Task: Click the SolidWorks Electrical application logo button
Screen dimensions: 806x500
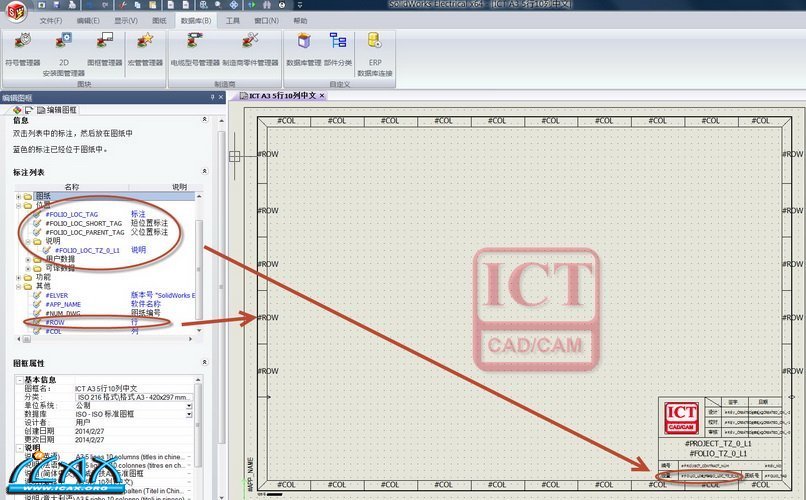Action: pyautogui.click(x=16, y=11)
